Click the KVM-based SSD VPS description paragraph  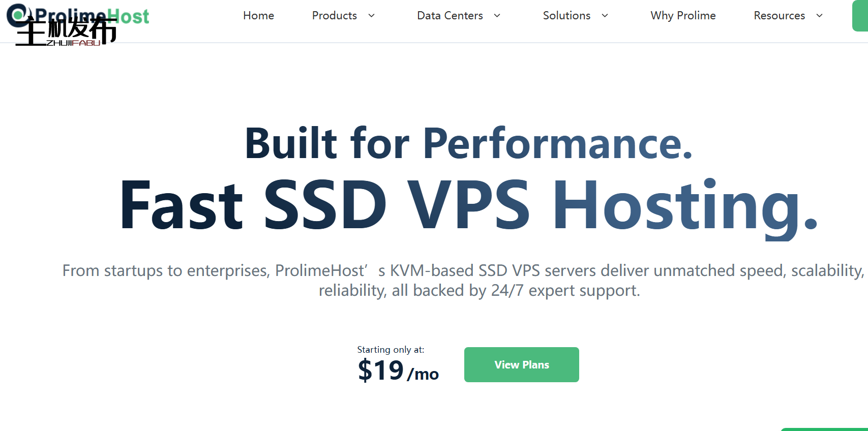coord(463,280)
